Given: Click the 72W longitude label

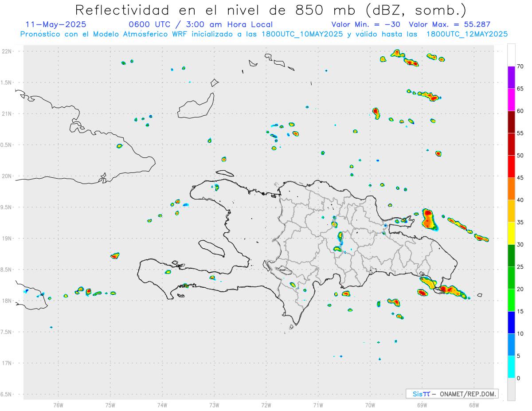Looking at the screenshot, I should 266,405.
